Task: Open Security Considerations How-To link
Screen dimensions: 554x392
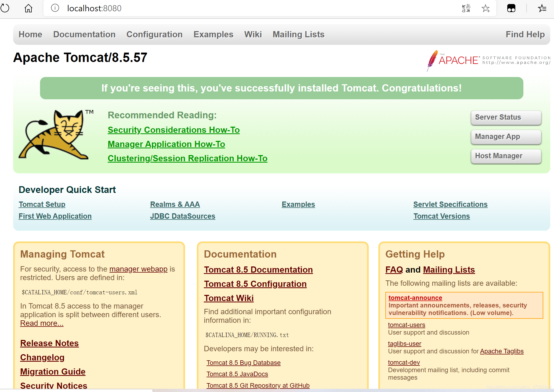Action: point(174,130)
